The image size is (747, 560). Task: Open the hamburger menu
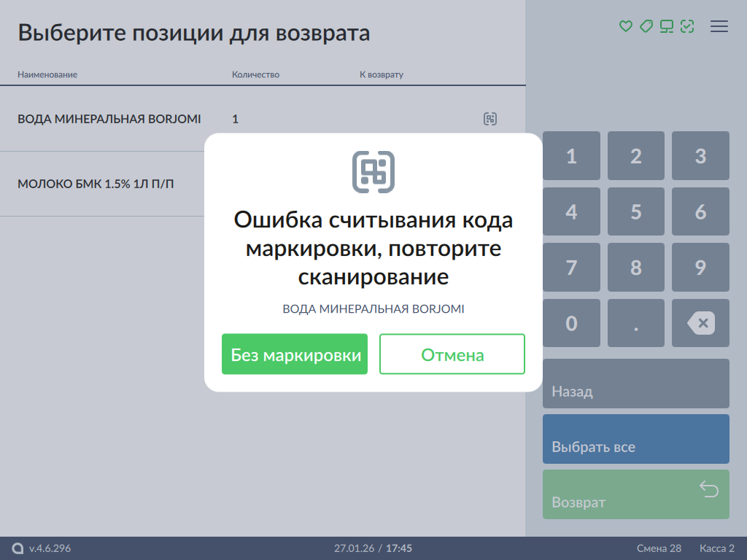[719, 26]
